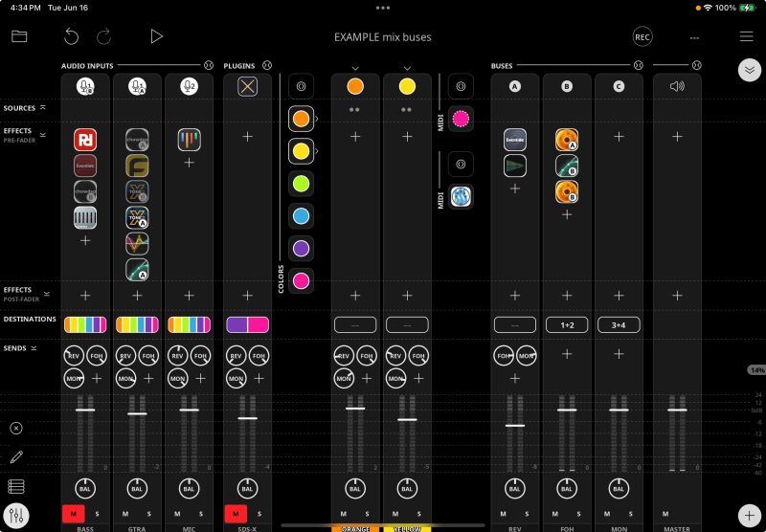
Task: Undo the last action
Action: (71, 36)
